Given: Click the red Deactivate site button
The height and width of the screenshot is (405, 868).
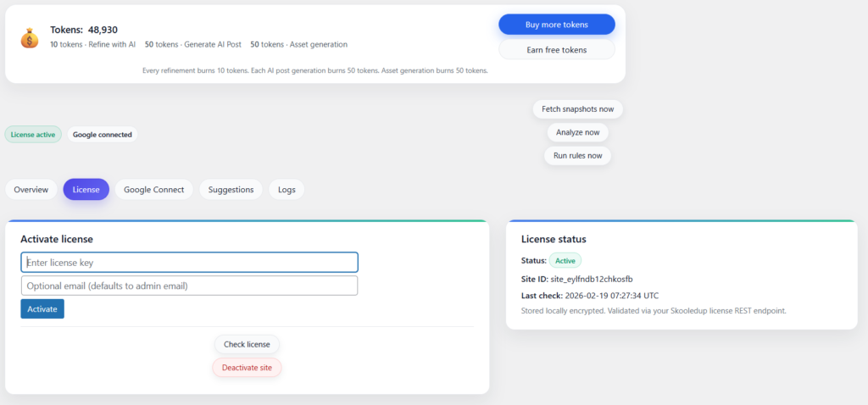Looking at the screenshot, I should coord(247,368).
